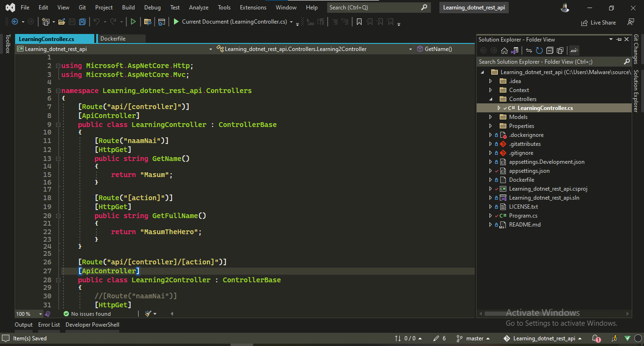
Task: Click the Home icon in Solution Explorer
Action: 504,51
